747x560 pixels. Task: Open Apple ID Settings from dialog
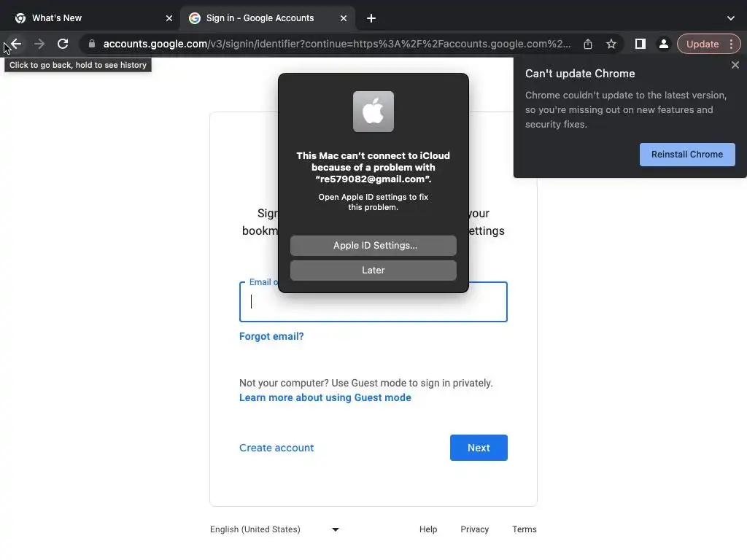point(373,246)
